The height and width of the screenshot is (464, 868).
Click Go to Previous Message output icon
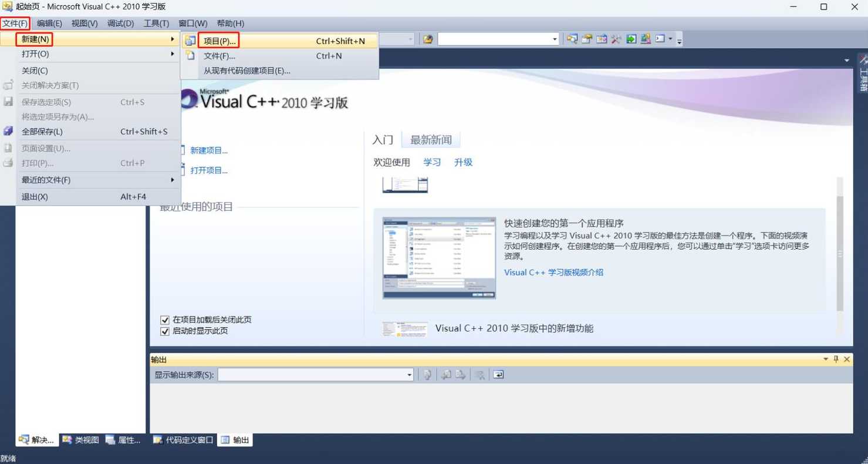(x=446, y=375)
